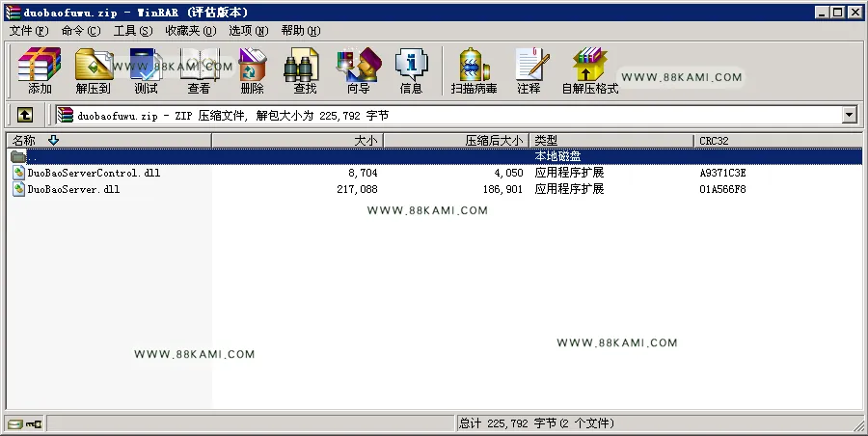Click the window resize grip corner
This screenshot has height=436, width=868.
[857, 425]
